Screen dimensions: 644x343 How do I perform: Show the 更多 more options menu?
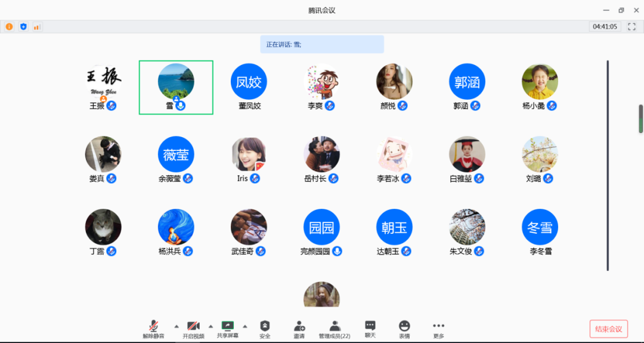click(438, 328)
